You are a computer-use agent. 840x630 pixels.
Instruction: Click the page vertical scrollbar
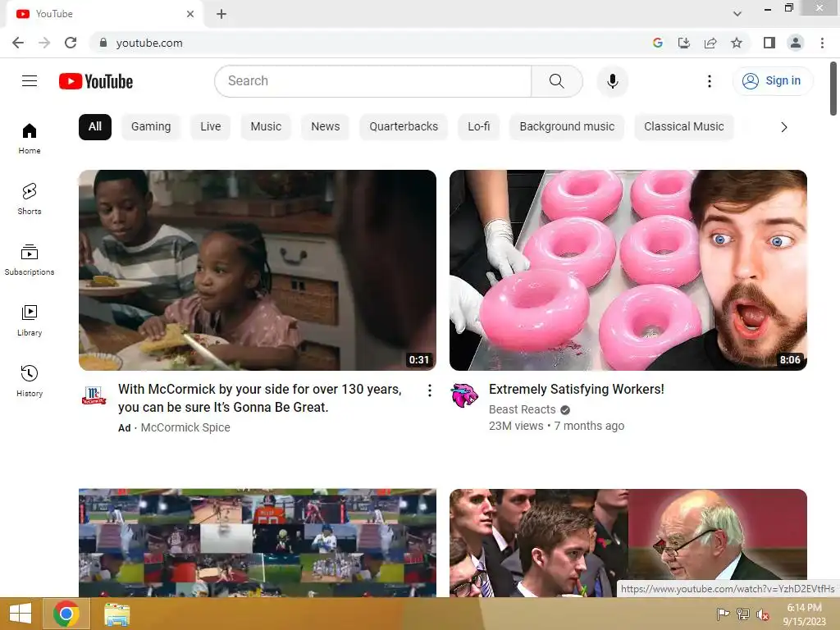[x=833, y=89]
